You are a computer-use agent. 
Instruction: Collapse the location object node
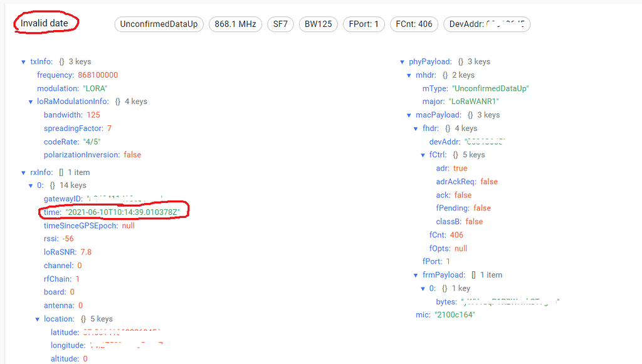[x=37, y=320]
